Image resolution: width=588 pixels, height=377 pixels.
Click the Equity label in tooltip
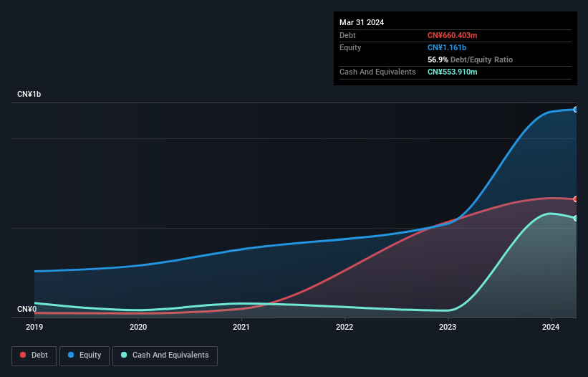click(x=350, y=47)
